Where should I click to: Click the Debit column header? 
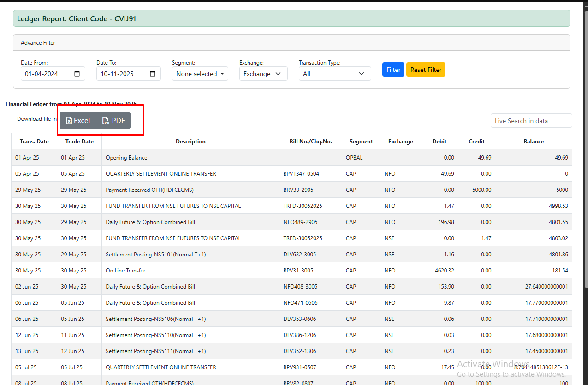coord(439,142)
